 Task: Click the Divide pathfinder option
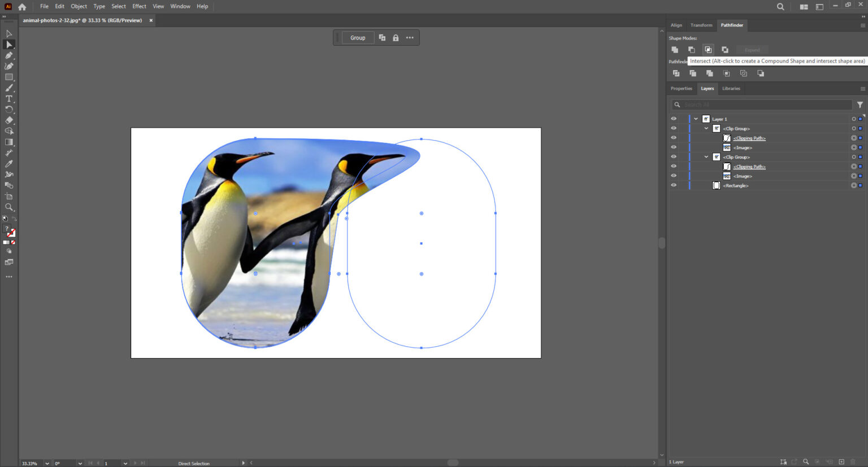click(676, 73)
